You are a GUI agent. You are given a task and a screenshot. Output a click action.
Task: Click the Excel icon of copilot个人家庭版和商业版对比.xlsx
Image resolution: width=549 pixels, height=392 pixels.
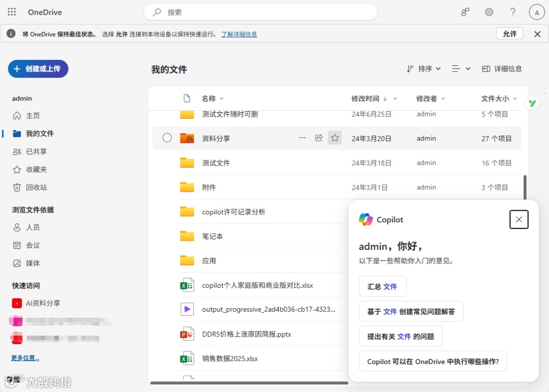(x=187, y=285)
